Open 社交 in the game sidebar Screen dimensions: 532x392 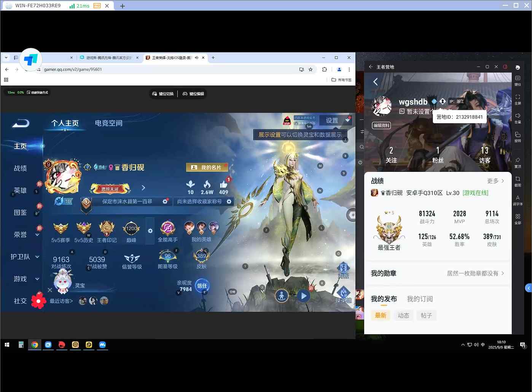click(21, 301)
